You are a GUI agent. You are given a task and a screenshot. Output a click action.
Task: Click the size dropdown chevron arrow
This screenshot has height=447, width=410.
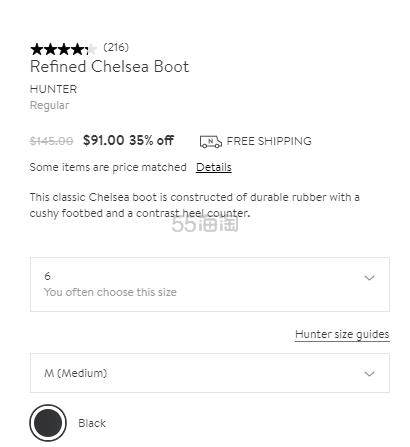tap(369, 278)
